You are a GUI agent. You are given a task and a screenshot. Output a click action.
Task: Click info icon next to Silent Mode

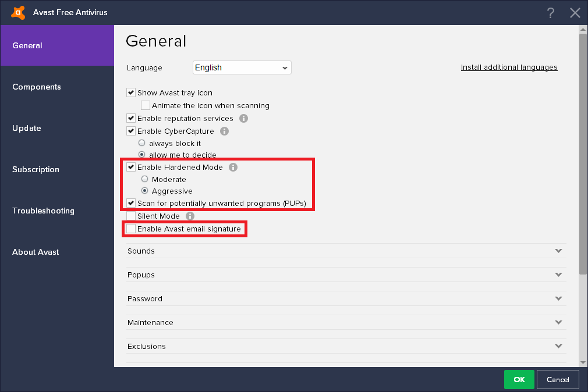coord(190,216)
